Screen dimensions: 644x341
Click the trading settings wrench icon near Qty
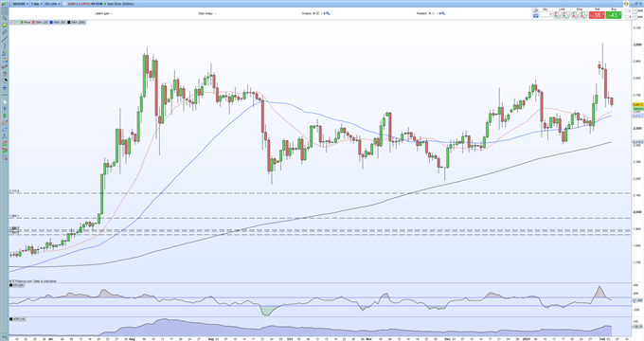point(536,10)
